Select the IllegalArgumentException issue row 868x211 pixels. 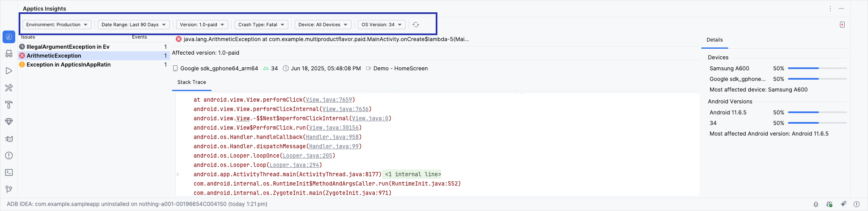click(x=94, y=47)
